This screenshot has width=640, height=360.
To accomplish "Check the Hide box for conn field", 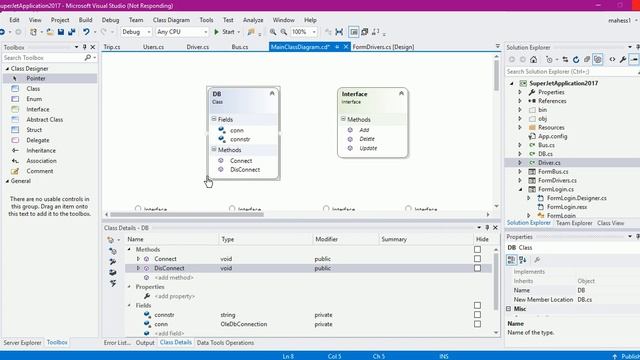I will click(477, 324).
